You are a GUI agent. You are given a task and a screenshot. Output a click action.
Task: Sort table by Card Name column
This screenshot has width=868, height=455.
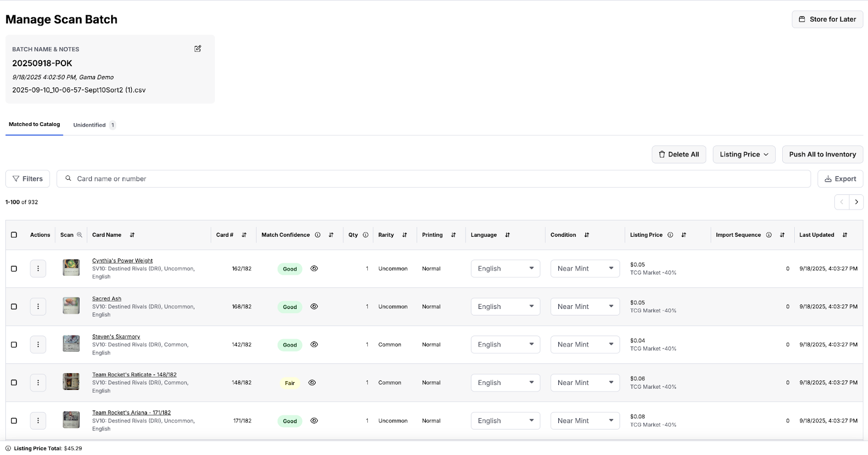[132, 235]
